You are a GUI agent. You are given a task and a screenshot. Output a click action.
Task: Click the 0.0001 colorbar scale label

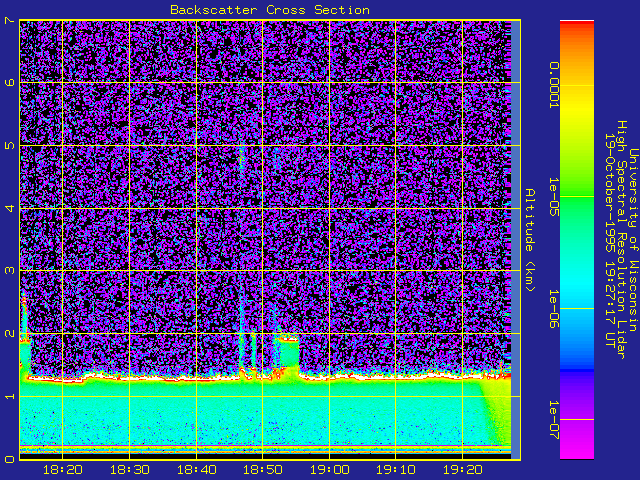[x=553, y=85]
